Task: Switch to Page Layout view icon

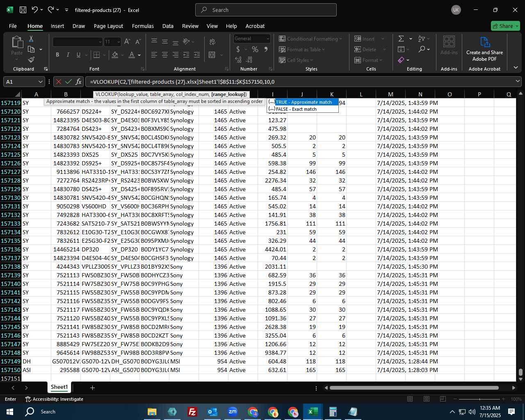Action: coord(426,399)
